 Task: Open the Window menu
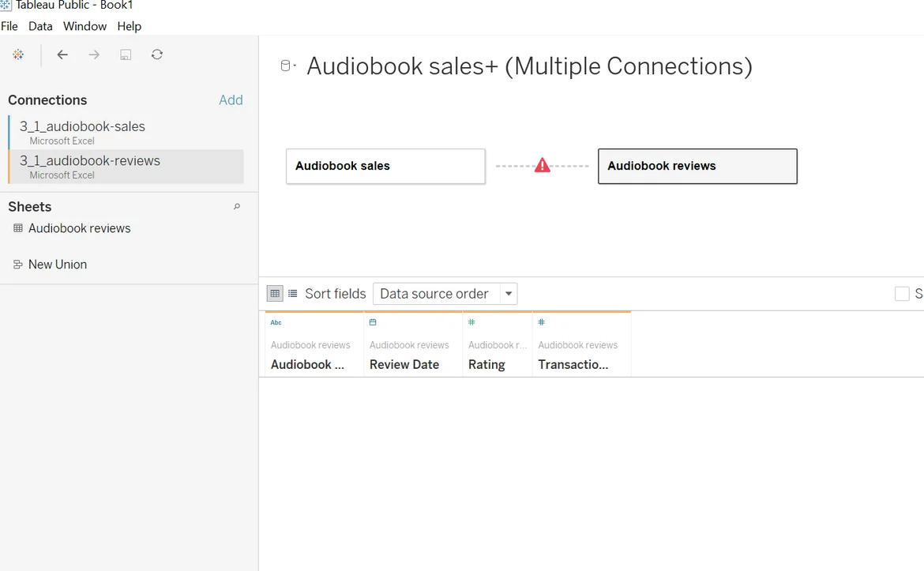pyautogui.click(x=85, y=26)
